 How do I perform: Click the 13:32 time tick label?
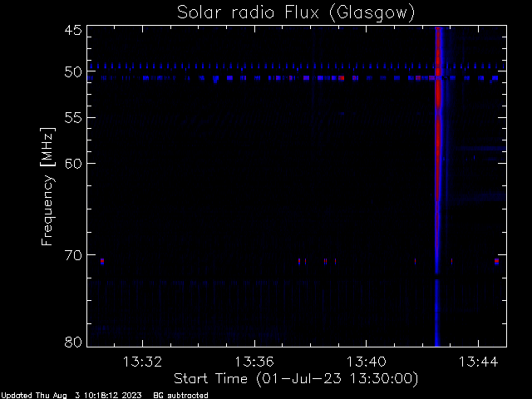(x=142, y=362)
